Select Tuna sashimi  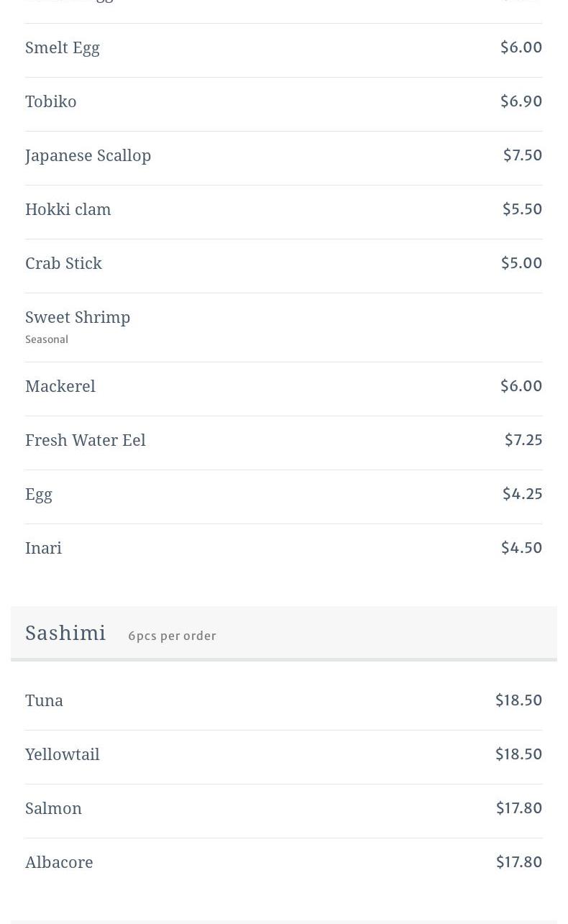(45, 700)
